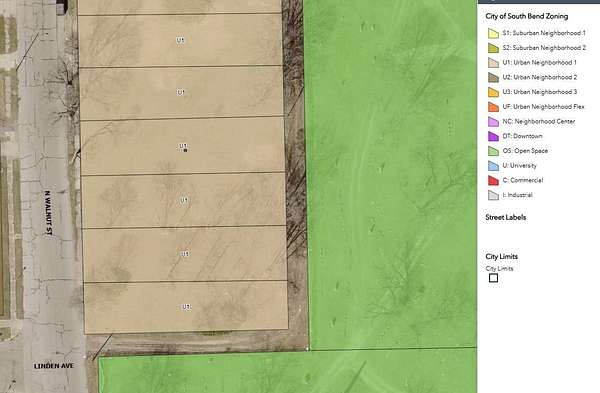Click the bottommost U1 parcel above Linden Ave
Image resolution: width=600 pixels, height=393 pixels.
(x=186, y=307)
